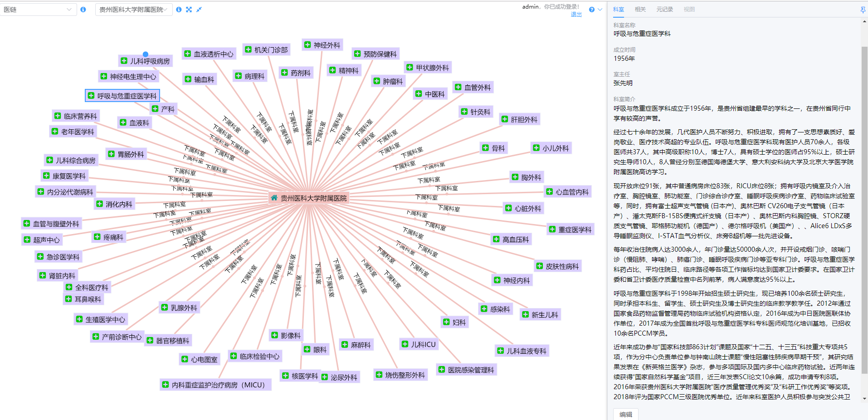This screenshot has width=868, height=420.
Task: Click info icon beside 医链 dropdown
Action: (83, 10)
